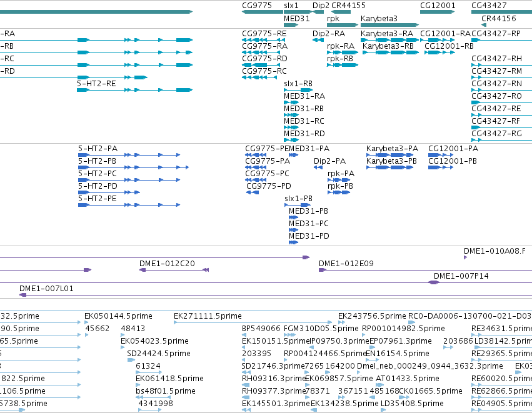Select the CR44155 gene feature
The width and height of the screenshot is (532, 413).
point(341,12)
